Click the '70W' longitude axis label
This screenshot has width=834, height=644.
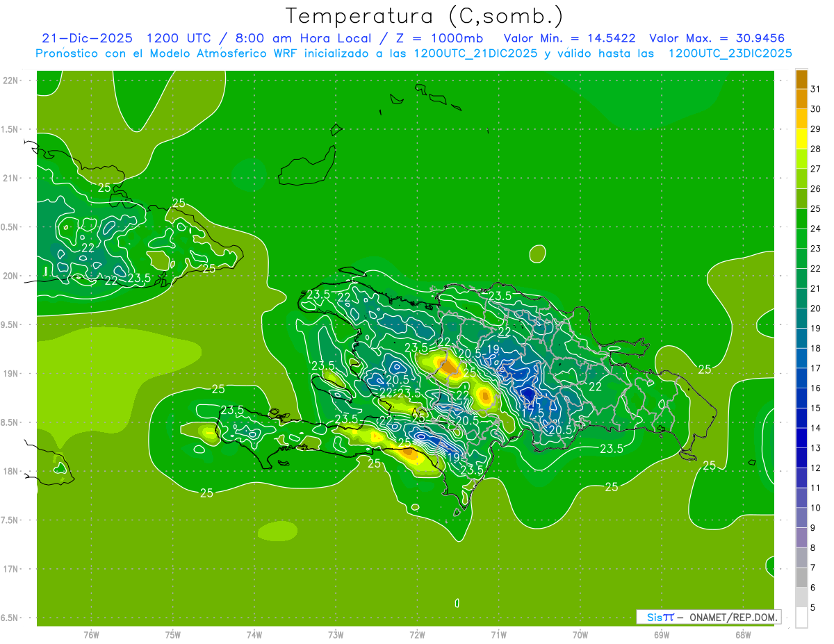[580, 634]
